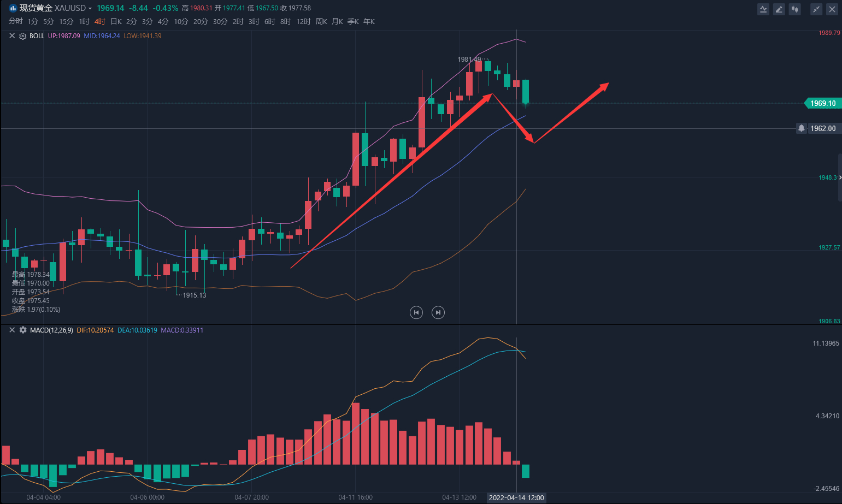Click the 1915.13 low price annotation
Viewport: 842px width, 504px height.
(195, 295)
